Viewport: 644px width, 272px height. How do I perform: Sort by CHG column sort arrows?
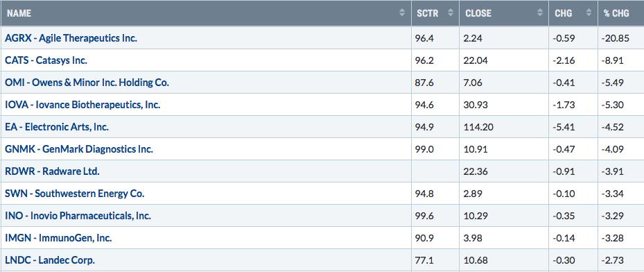click(589, 13)
